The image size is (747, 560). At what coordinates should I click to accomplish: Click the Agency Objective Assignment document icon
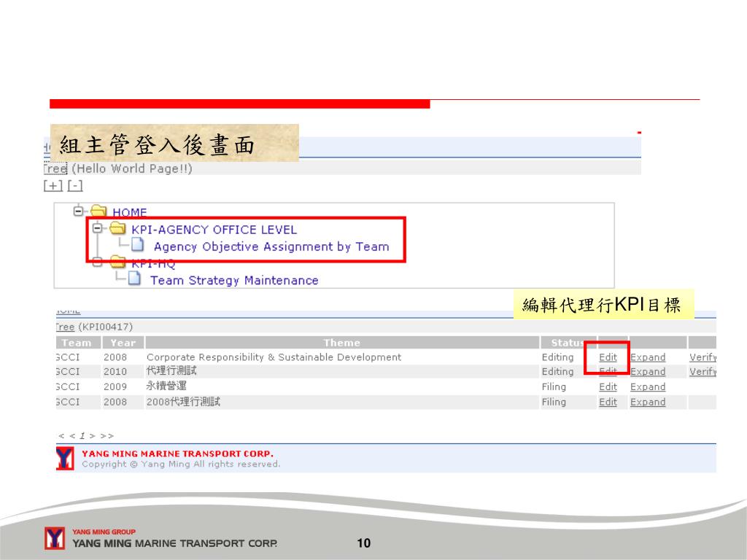coord(138,246)
